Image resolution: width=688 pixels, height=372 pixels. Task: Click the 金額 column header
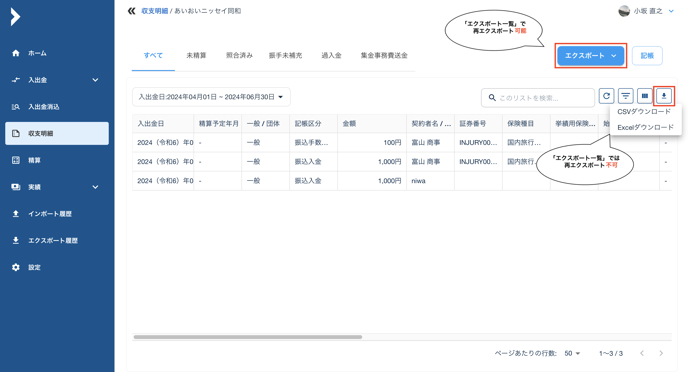click(372, 124)
